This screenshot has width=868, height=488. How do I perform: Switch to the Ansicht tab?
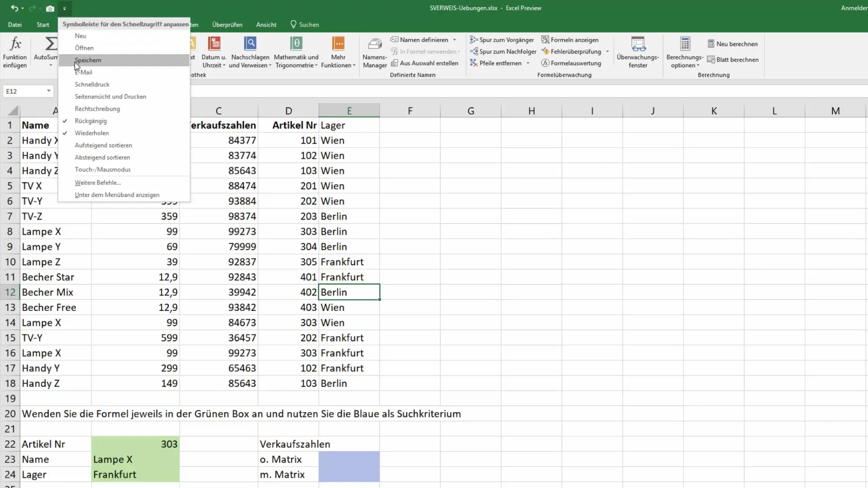pos(266,24)
